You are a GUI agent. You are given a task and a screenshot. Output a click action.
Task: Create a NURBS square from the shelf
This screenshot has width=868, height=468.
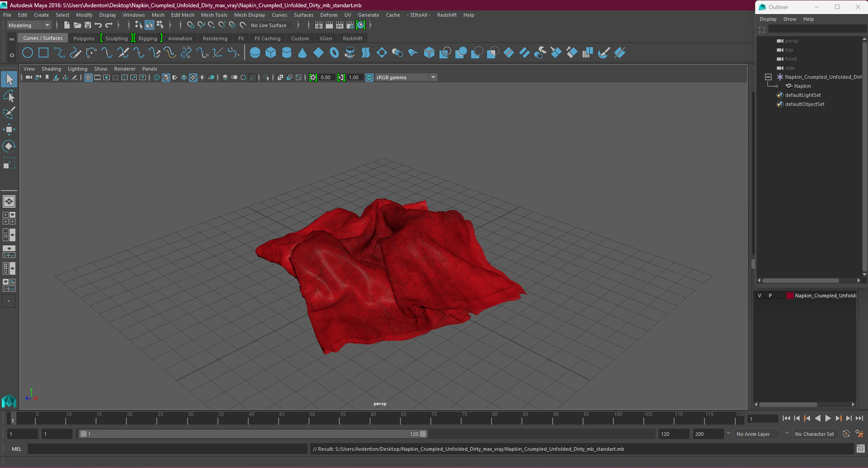(43, 53)
